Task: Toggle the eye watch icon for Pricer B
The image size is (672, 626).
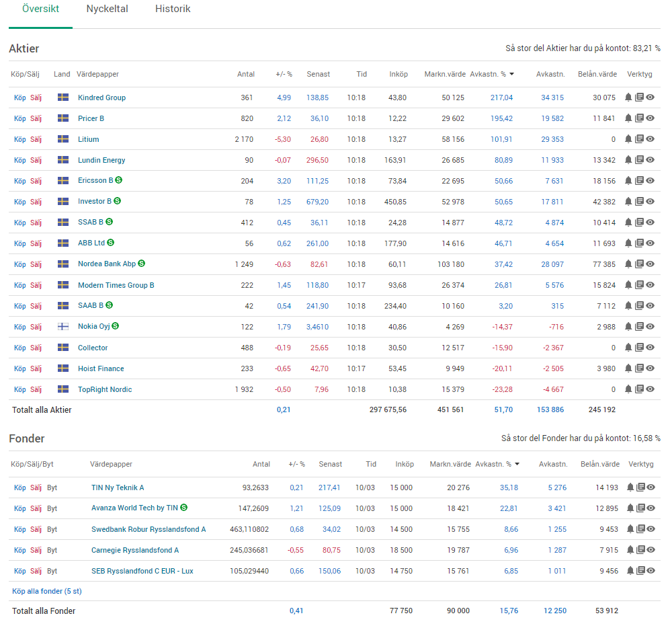Action: tap(650, 118)
